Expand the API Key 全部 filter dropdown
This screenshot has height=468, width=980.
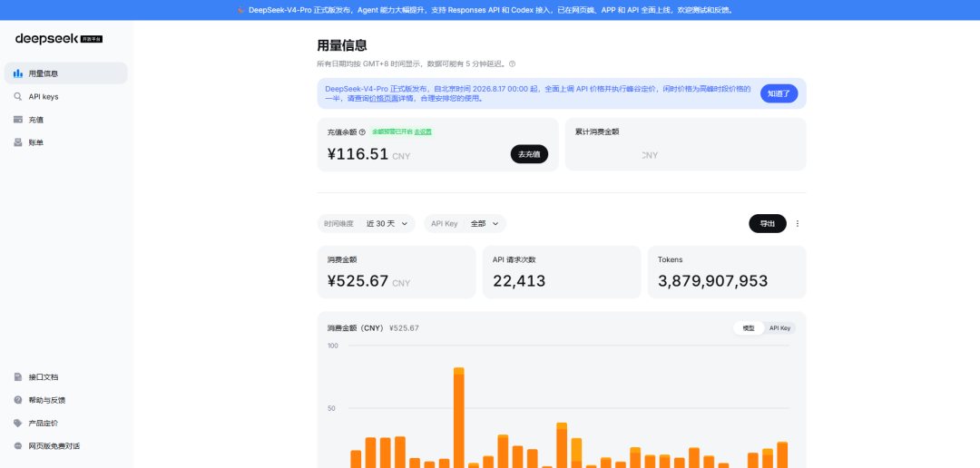tap(465, 224)
